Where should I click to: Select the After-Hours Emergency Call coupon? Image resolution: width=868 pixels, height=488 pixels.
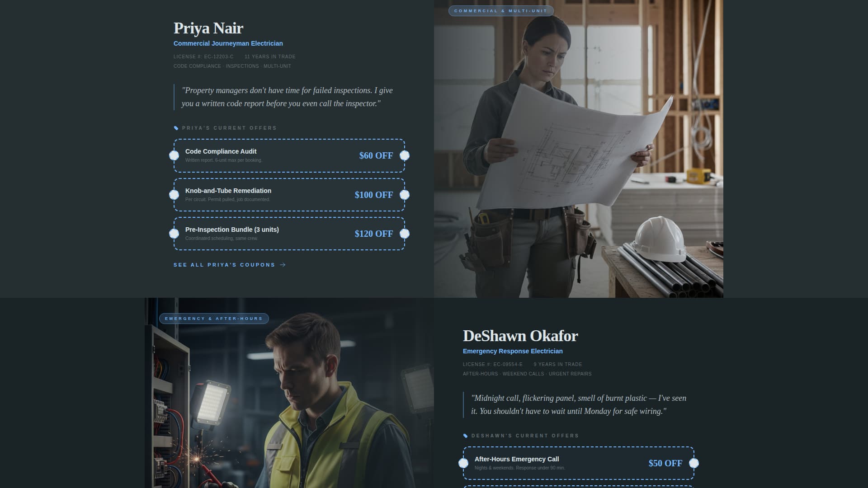click(579, 463)
